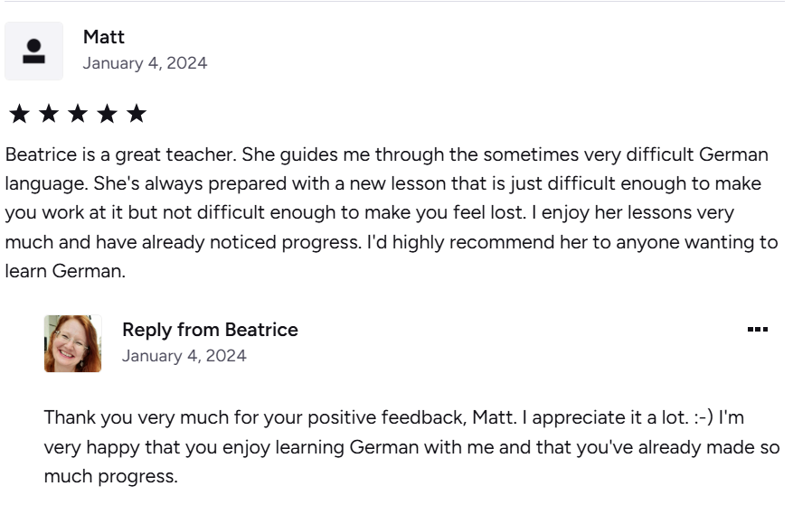This screenshot has height=505, width=812.
Task: Click the fourth rating star
Action: 107,114
